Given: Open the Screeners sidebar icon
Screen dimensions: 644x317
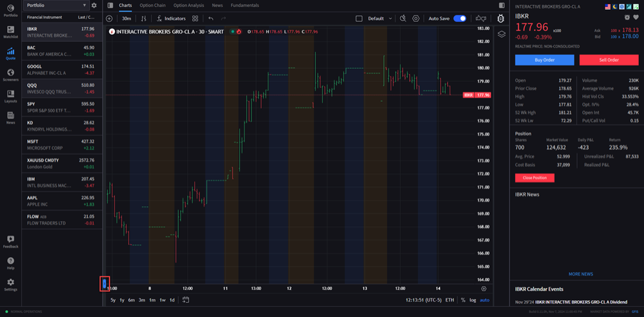Looking at the screenshot, I should click(x=10, y=75).
